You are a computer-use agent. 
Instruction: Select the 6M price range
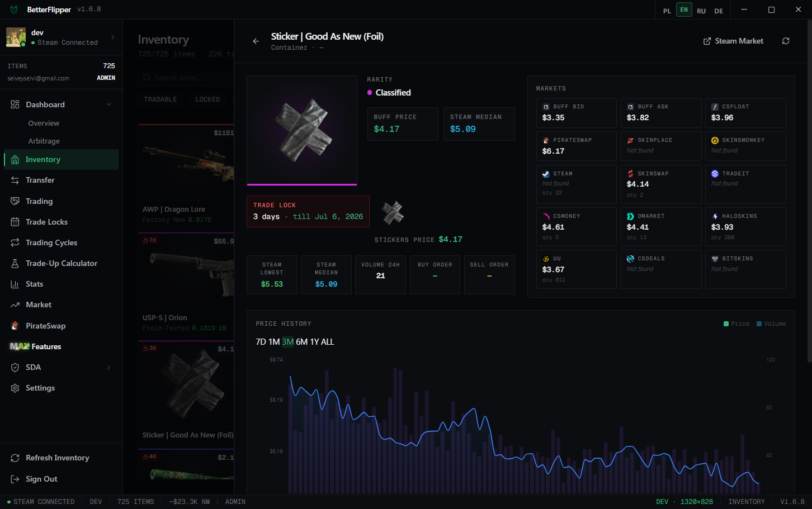[302, 342]
